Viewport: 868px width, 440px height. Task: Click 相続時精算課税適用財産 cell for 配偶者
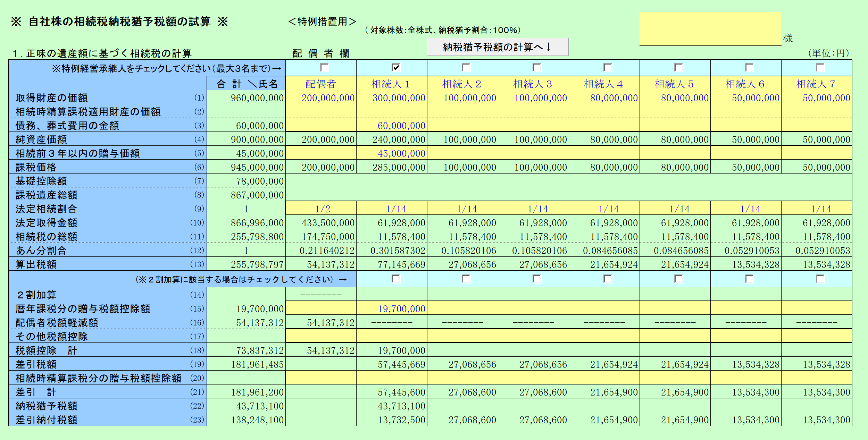321,111
